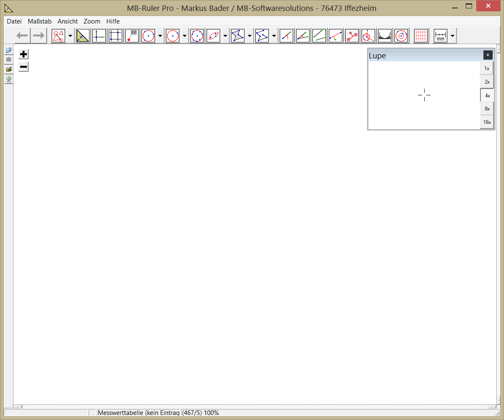Choose the angle measurement tool
This screenshot has height=420, width=504.
coord(303,36)
